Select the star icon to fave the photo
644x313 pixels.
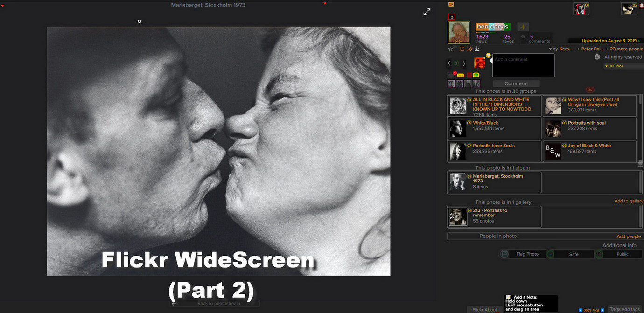tap(451, 49)
